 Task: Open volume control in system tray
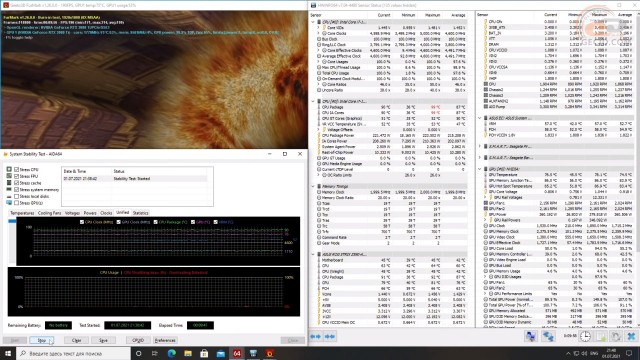click(584, 353)
